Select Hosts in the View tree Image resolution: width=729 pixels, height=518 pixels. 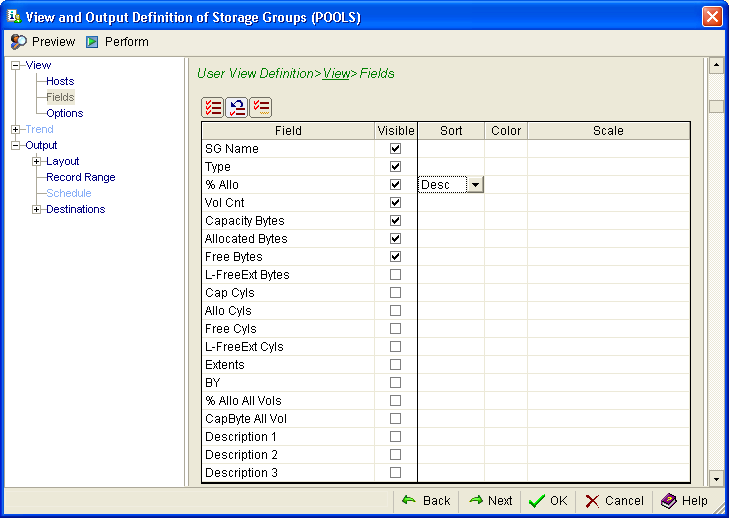point(60,81)
